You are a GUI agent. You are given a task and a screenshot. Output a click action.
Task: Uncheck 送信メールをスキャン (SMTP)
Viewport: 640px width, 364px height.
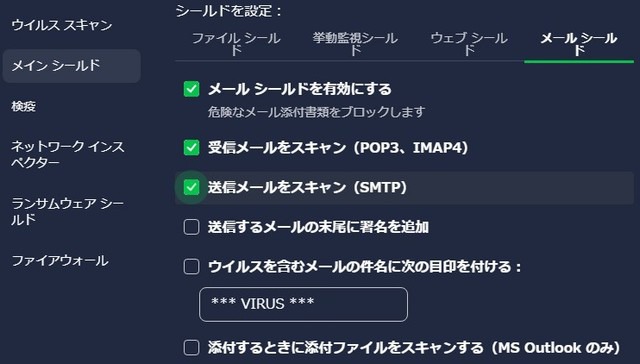(191, 187)
